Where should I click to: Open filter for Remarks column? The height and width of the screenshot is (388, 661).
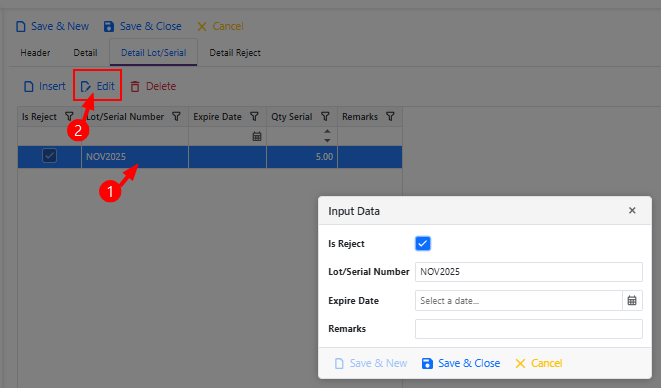click(390, 116)
